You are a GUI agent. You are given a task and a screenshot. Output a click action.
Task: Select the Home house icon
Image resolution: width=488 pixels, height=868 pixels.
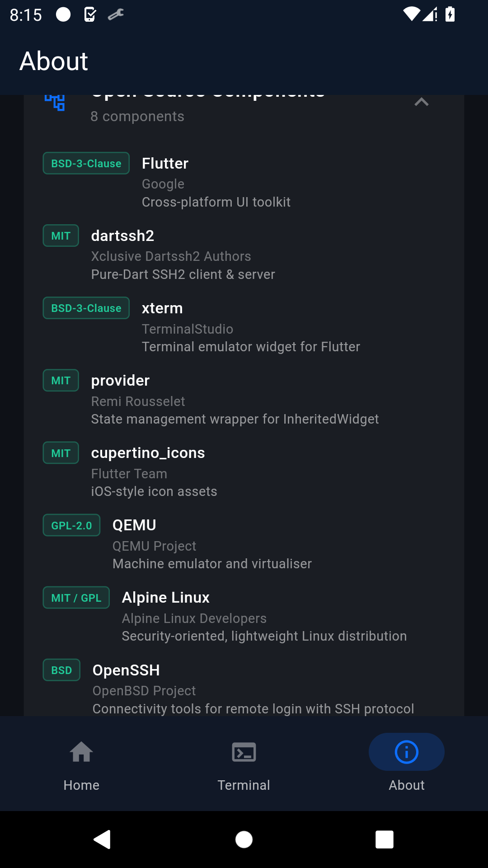pos(81,752)
